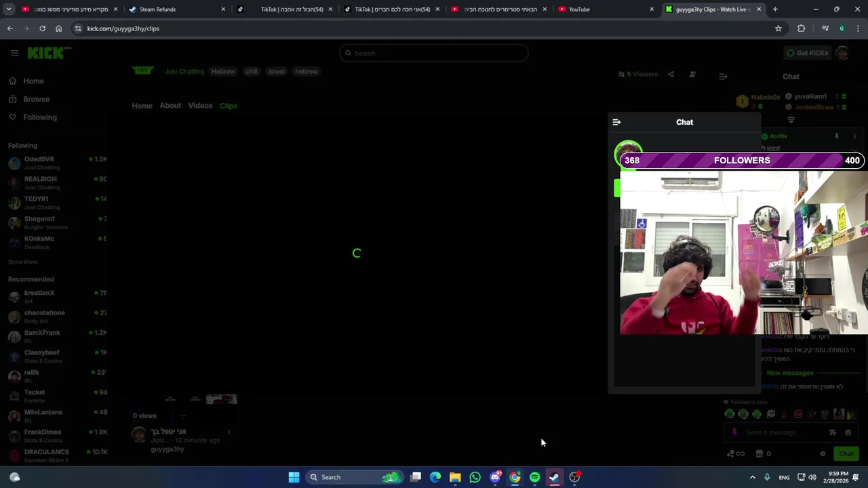
Task: Click the Kick logo
Action: pos(48,53)
